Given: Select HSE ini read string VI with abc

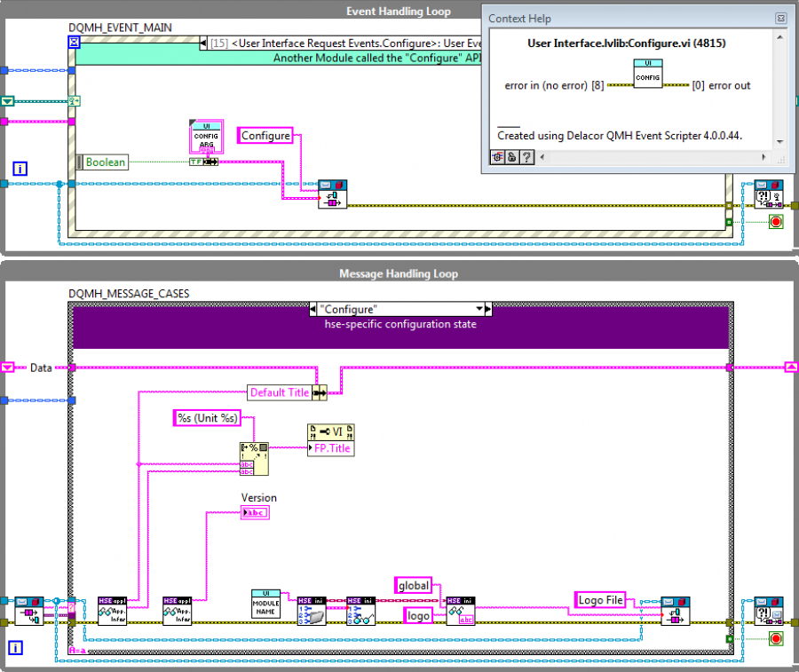Looking at the screenshot, I should (461, 612).
